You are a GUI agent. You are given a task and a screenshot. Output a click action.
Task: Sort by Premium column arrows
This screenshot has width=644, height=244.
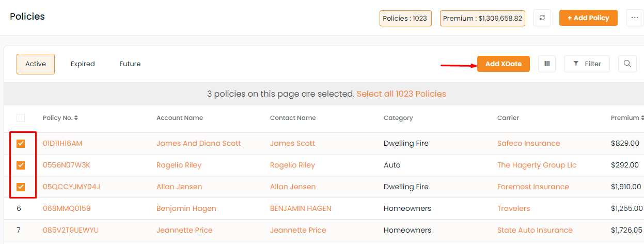(642, 118)
